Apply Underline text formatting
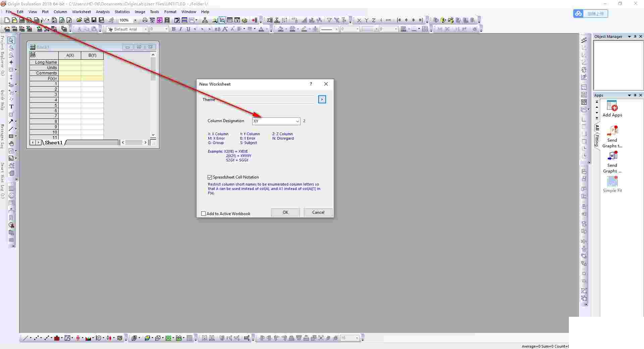644x349 pixels. point(188,29)
